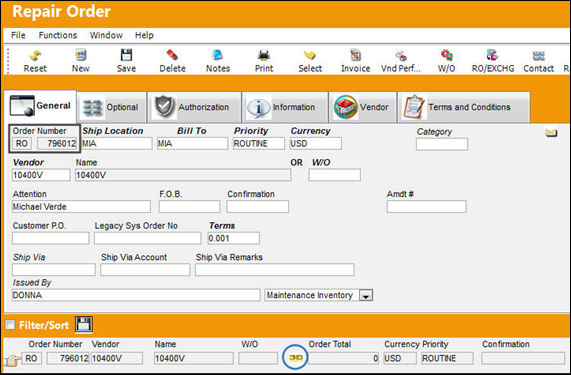Screen dimensions: 571x375
Task: Click the Confirmation field in General tab
Action: point(257,206)
